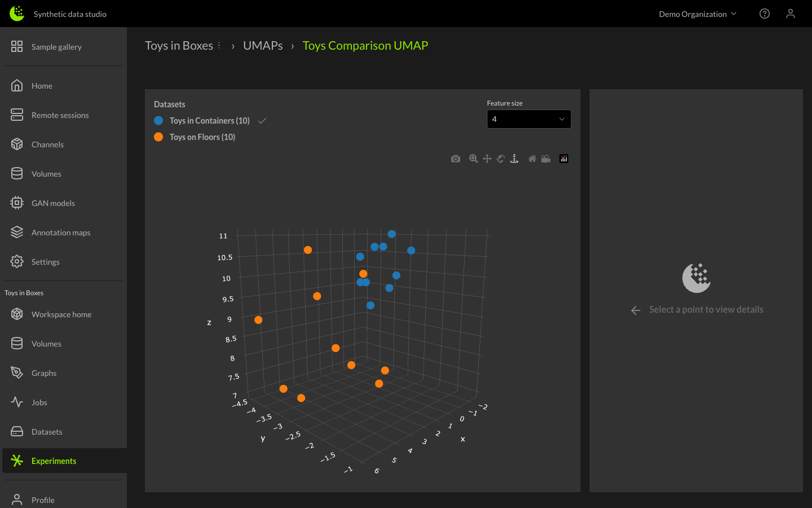Open Annotation maps in sidebar

point(61,233)
